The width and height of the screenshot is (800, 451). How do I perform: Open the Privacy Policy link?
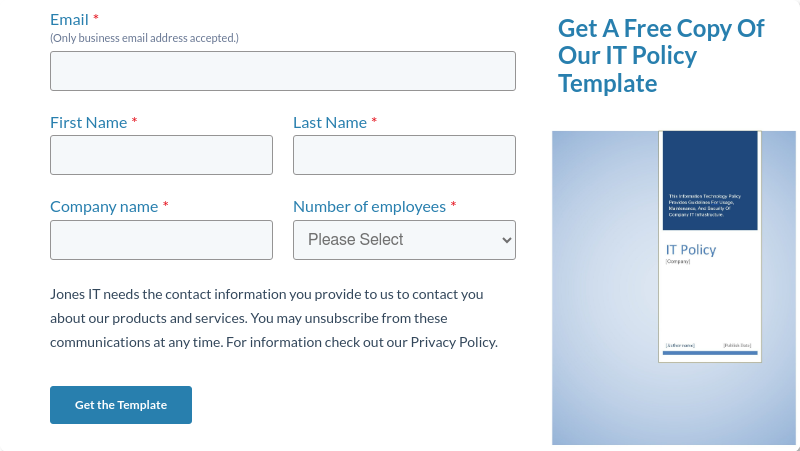452,342
